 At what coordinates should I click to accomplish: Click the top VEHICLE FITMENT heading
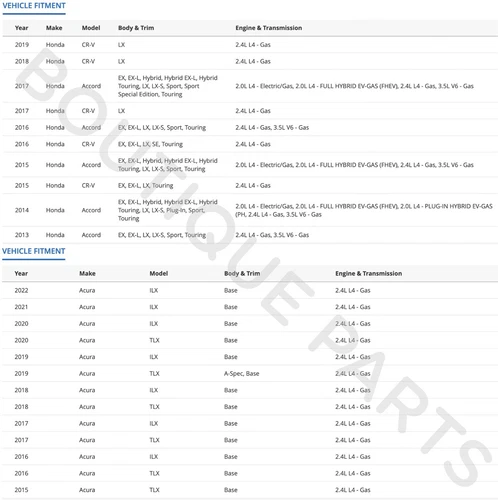click(x=34, y=6)
